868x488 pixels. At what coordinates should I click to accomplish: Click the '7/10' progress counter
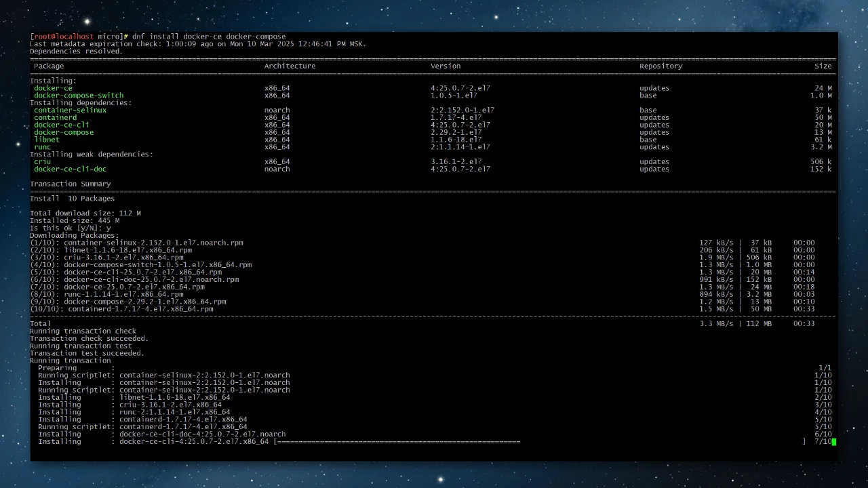[x=823, y=442]
